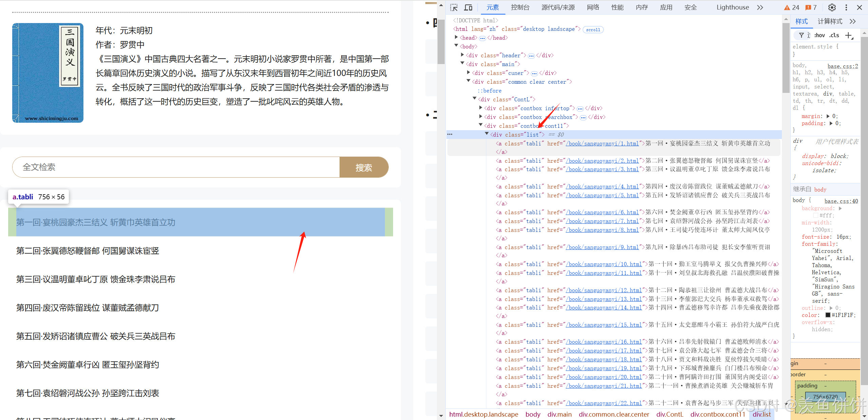This screenshot has height=420, width=868.
Task: Show more DevTools tabs with double chevron
Action: coord(760,7)
